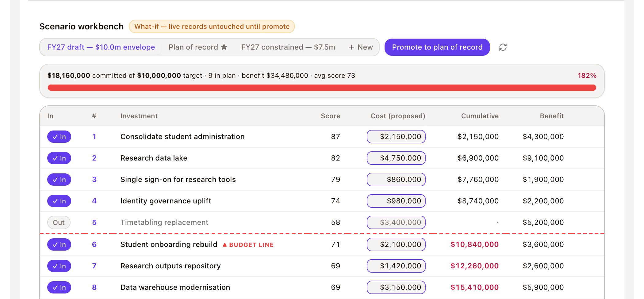Edit Timetabling replacement cost $3,400,000

pos(396,222)
